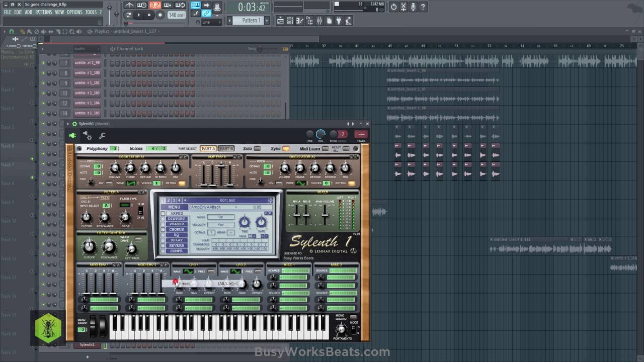Click the Sylenth1 plugin options plug icon
The image size is (644, 362).
point(73,135)
